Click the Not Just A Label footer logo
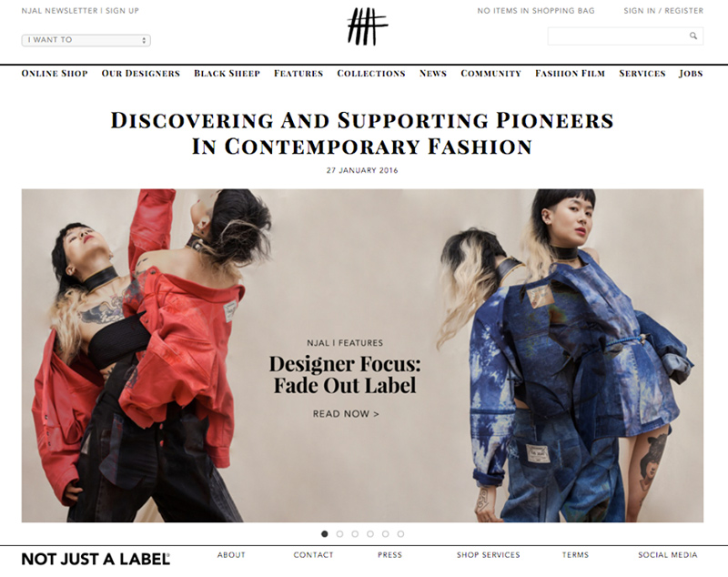The height and width of the screenshot is (577, 728). [96, 559]
